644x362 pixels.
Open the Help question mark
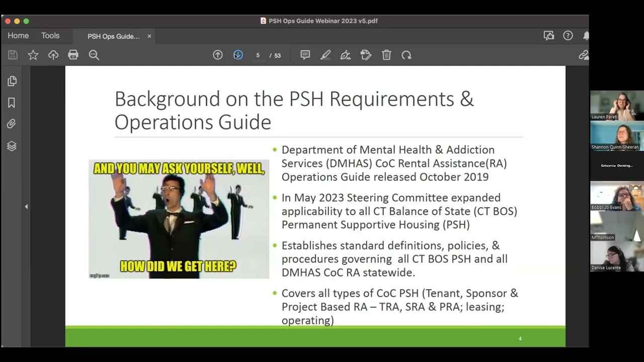(568, 36)
